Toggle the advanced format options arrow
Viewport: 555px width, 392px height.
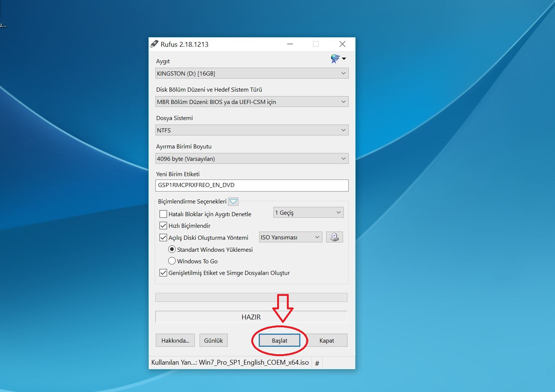(233, 202)
